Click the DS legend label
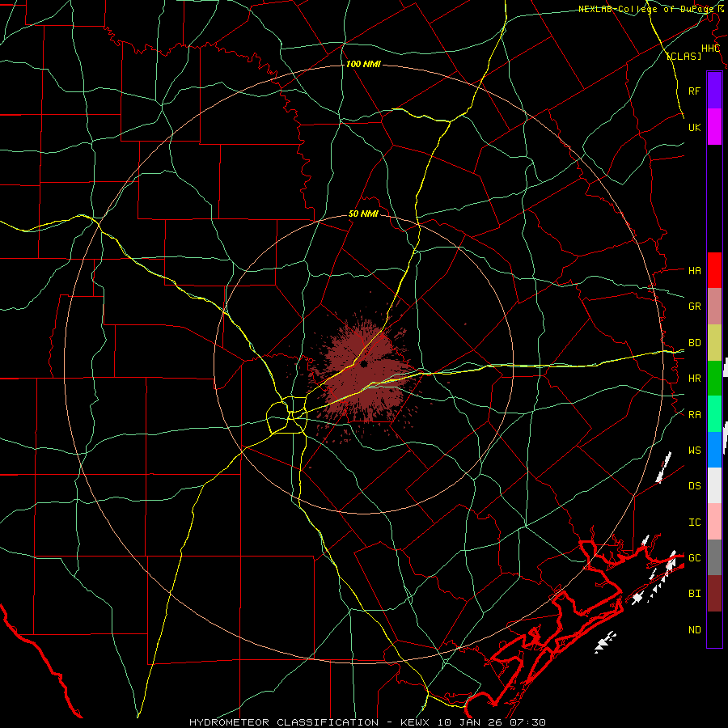Image resolution: width=728 pixels, height=728 pixels. (x=694, y=486)
